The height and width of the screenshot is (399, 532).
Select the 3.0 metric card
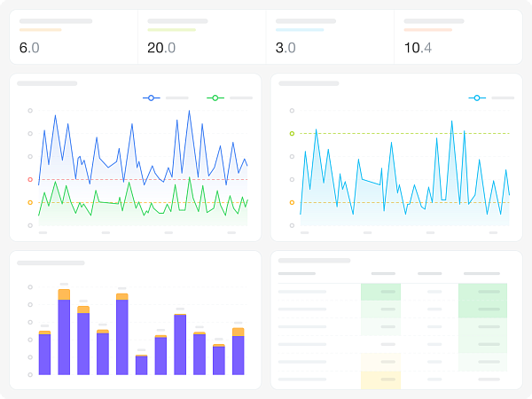pos(330,37)
